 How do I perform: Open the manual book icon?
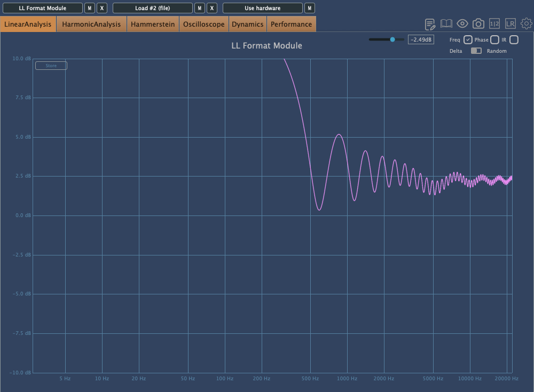pyautogui.click(x=446, y=24)
